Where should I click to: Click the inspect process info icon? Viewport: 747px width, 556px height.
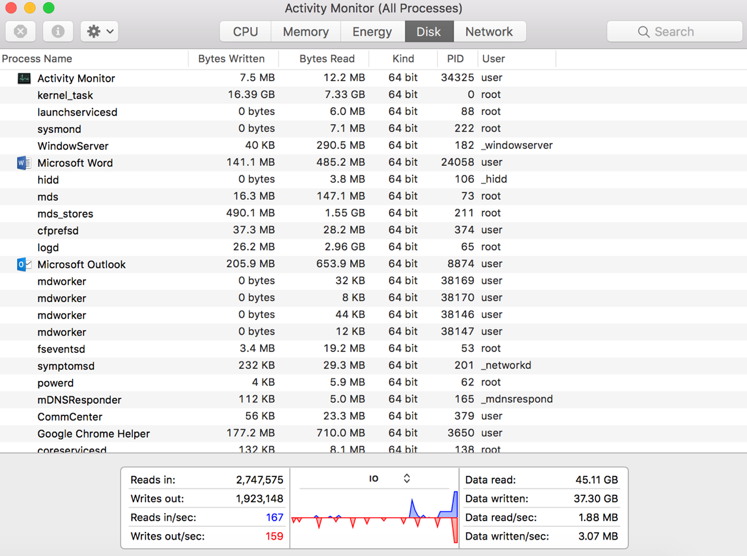coord(58,32)
